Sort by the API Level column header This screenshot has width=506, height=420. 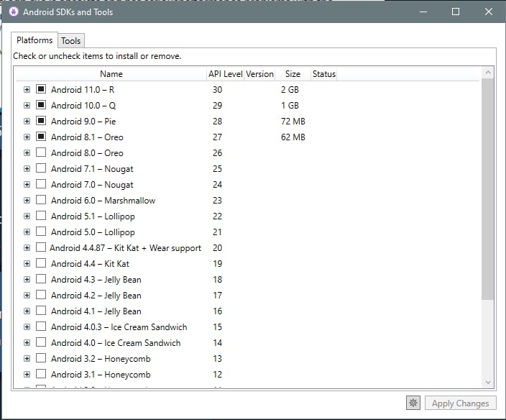pyautogui.click(x=225, y=74)
